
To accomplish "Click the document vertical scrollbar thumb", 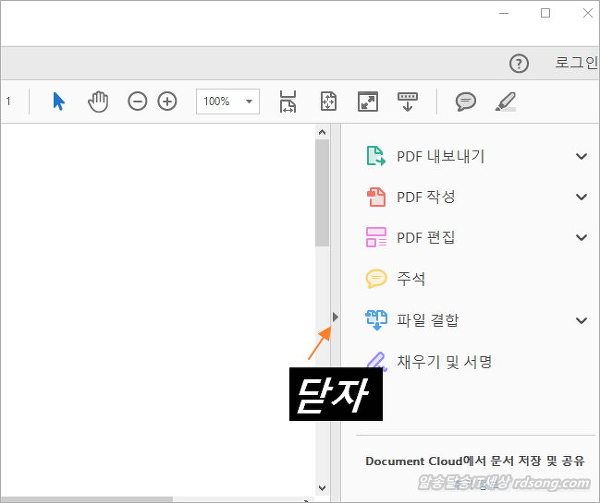I will pos(322,190).
